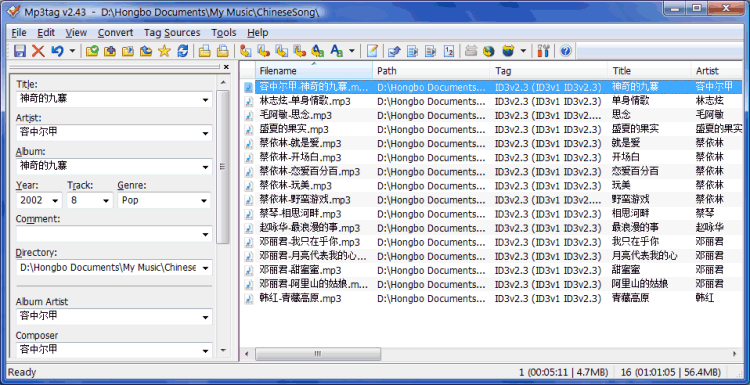This screenshot has width=750, height=385.
Task: Sort by the Tag column header
Action: (549, 71)
